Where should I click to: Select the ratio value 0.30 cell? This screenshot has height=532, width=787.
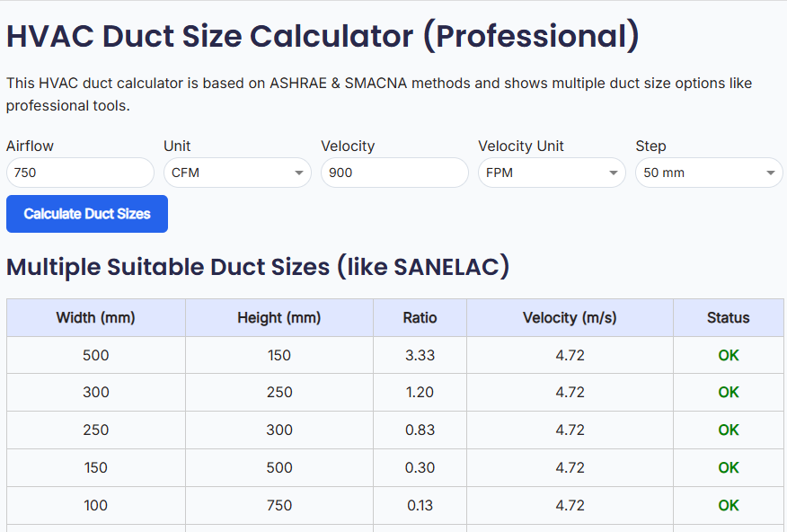(x=419, y=467)
